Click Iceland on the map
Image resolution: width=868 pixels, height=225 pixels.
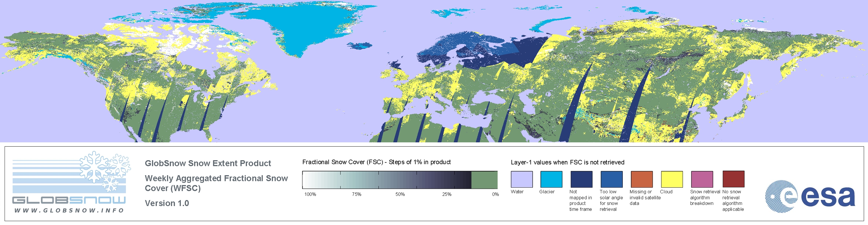360,45
